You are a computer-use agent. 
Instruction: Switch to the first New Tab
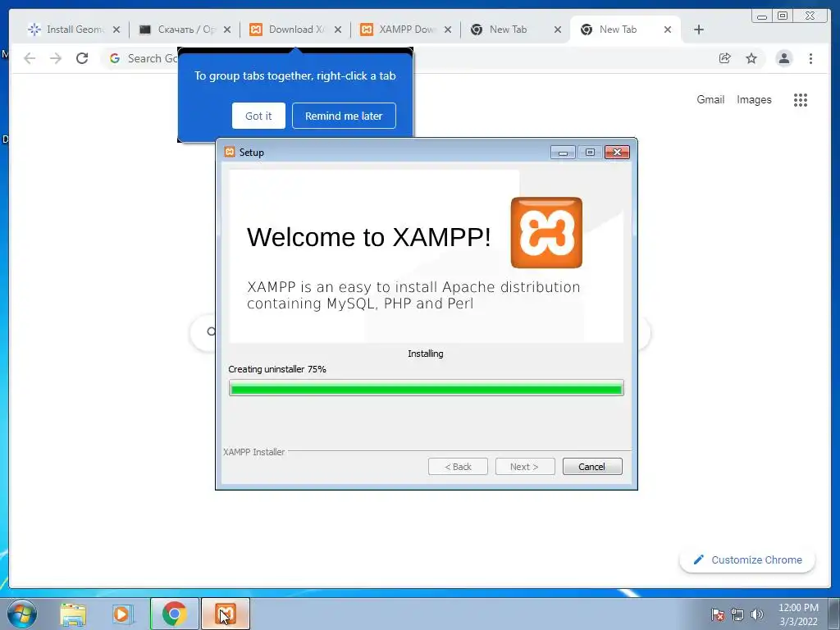pyautogui.click(x=509, y=30)
